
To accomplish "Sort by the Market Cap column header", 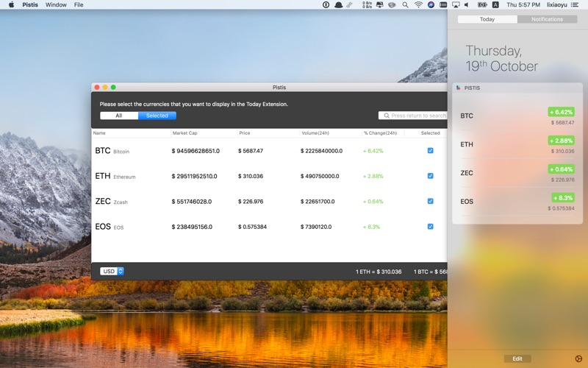I will (185, 133).
